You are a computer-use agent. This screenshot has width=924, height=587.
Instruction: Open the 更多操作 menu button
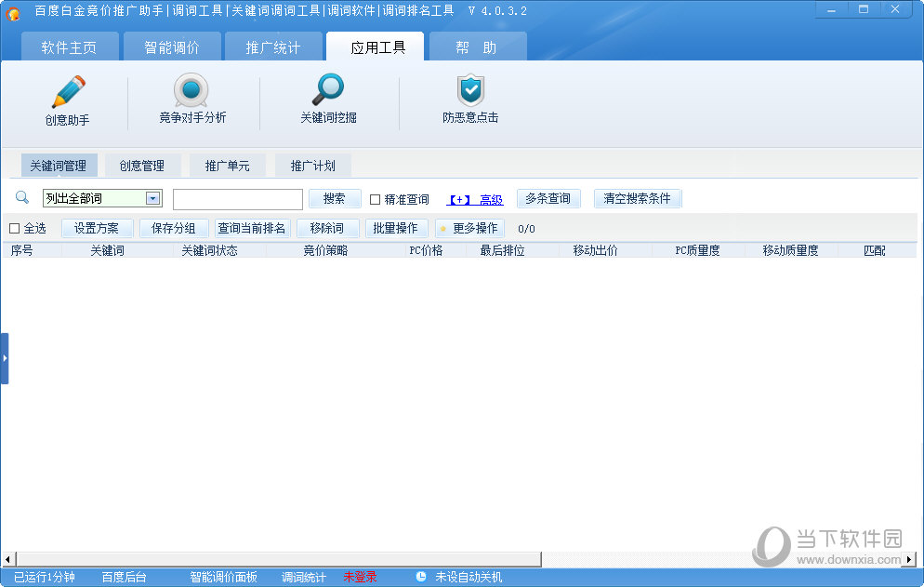pos(469,228)
